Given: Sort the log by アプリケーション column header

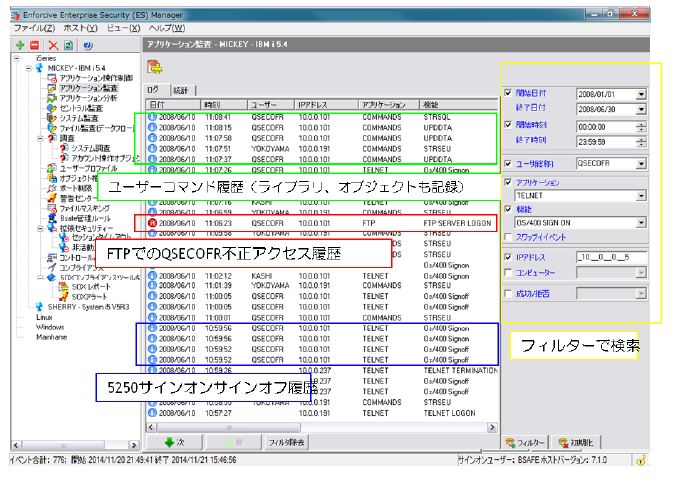Looking at the screenshot, I should click(389, 104).
